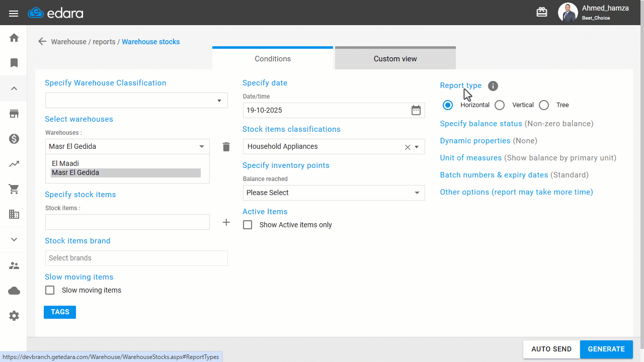Open the store icon in sidebar
The image size is (644, 362).
tap(14, 114)
